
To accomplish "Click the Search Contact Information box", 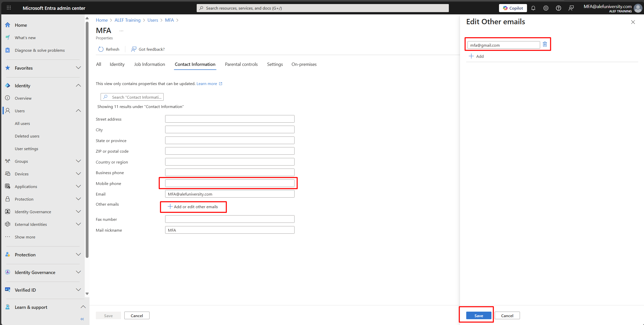I will click(132, 97).
